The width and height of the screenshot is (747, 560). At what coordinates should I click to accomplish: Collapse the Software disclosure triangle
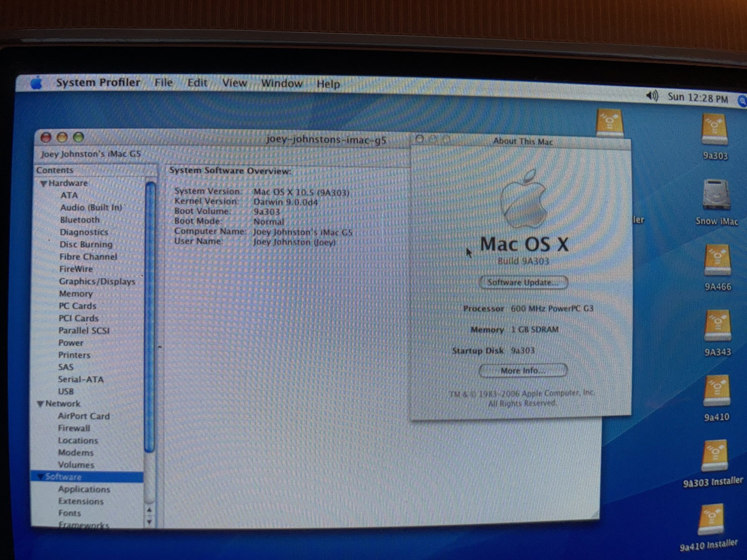click(40, 477)
